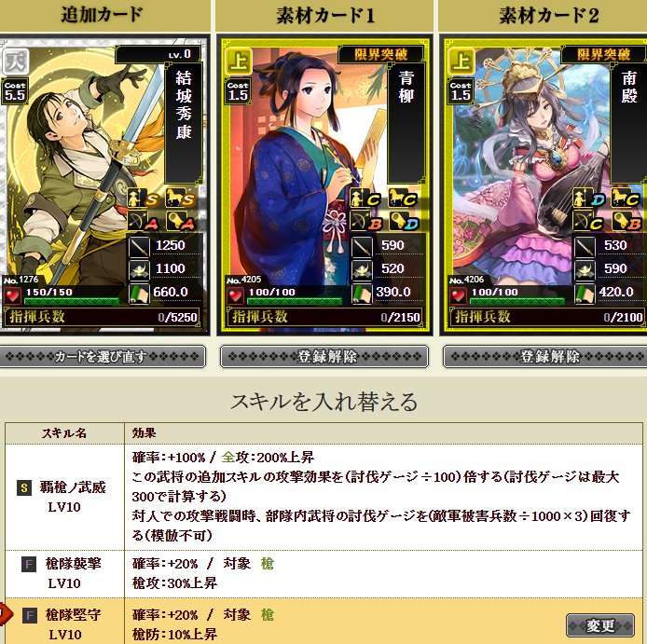The height and width of the screenshot is (644, 647).
Task: Click the カードを選び直す button
Action: click(103, 356)
